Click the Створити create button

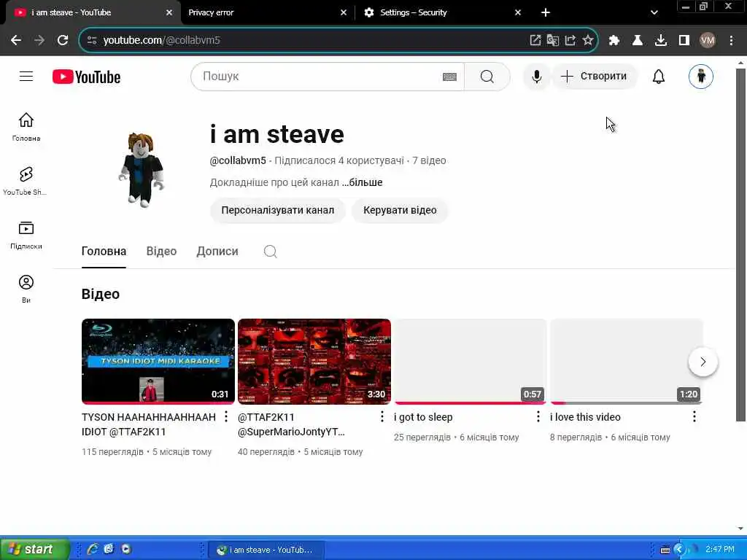(x=594, y=77)
